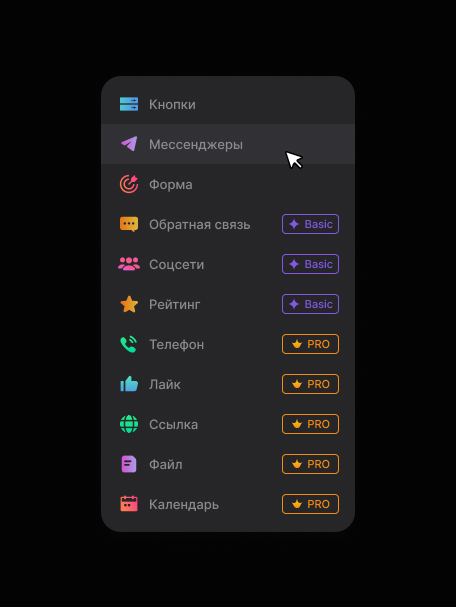This screenshot has width=456, height=607.
Task: Click the Basic badge next to Рейтинг
Action: [310, 304]
